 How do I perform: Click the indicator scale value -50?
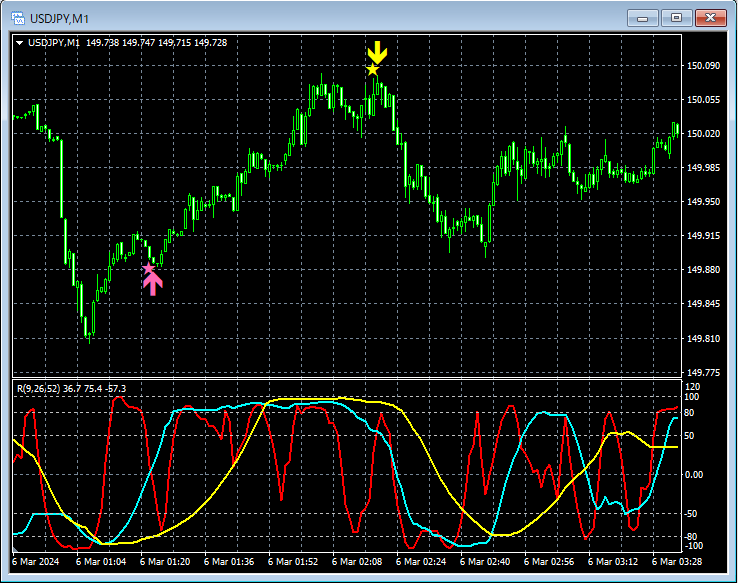click(x=691, y=514)
